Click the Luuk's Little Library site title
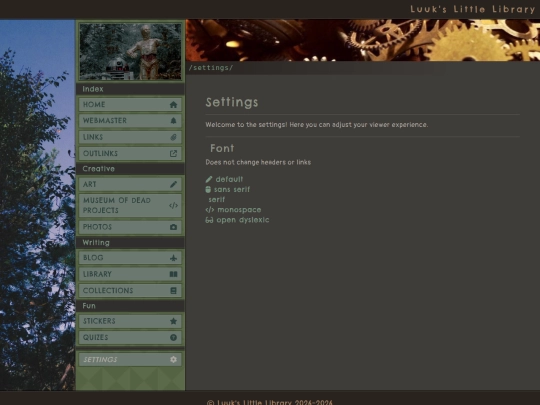This screenshot has height=405, width=540. click(472, 9)
